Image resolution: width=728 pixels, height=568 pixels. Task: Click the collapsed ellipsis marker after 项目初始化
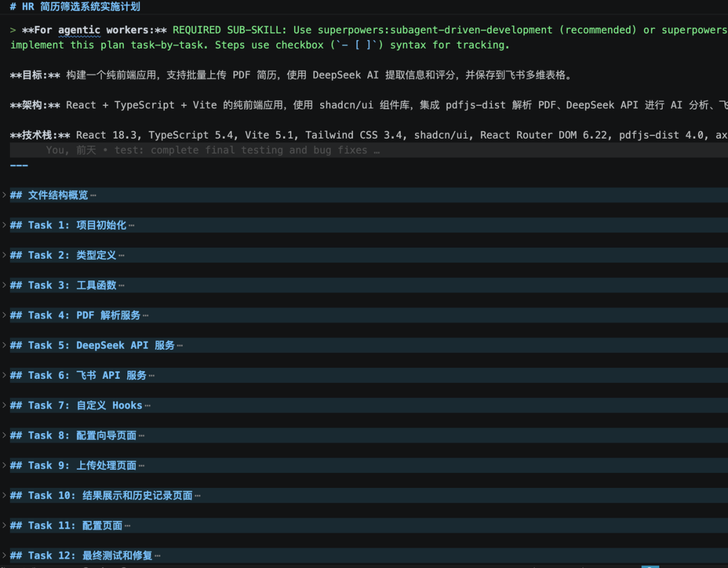(131, 226)
